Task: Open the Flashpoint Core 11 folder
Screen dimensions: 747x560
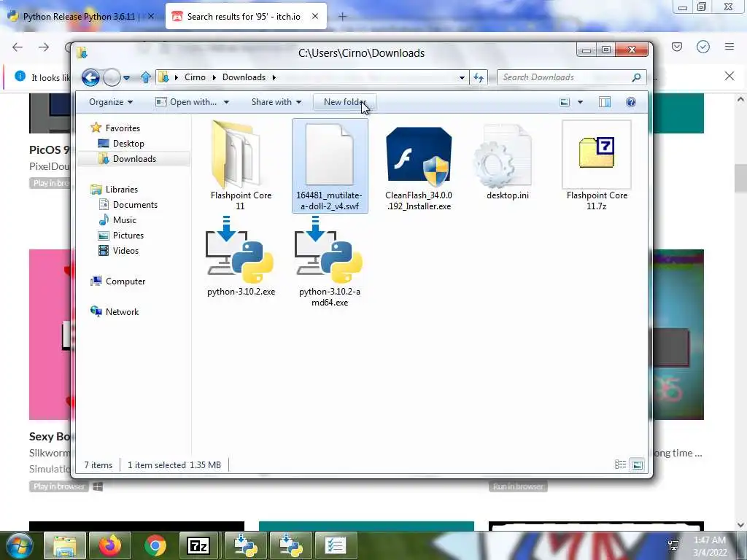Action: 241,166
